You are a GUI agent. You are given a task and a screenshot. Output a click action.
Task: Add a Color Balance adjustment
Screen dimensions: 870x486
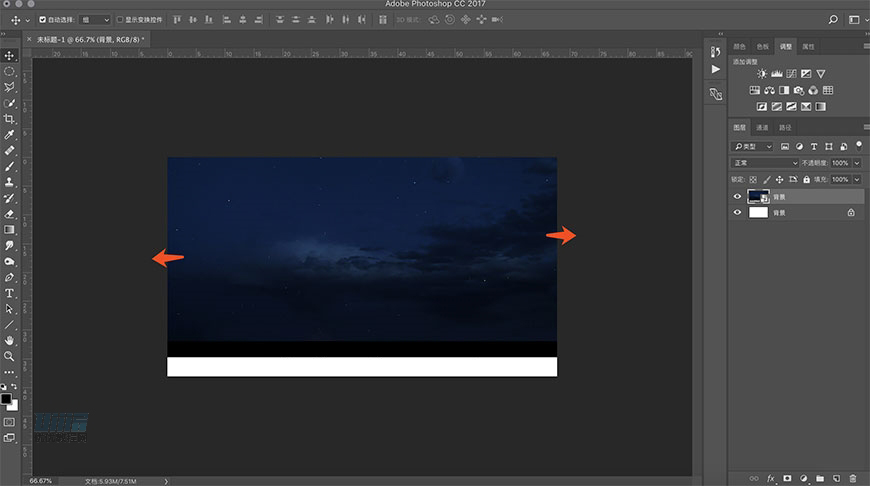(x=769, y=90)
